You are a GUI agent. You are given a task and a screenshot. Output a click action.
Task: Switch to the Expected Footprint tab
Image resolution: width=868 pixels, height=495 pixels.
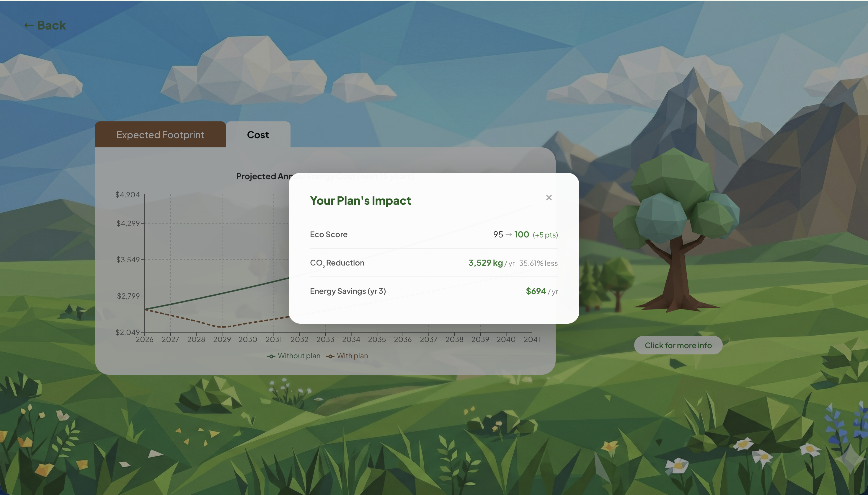click(x=160, y=135)
